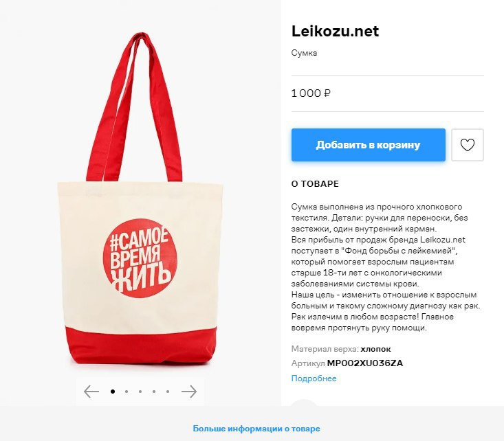Click the Добавить в корзину button
The width and height of the screenshot is (504, 441).
[x=369, y=145]
